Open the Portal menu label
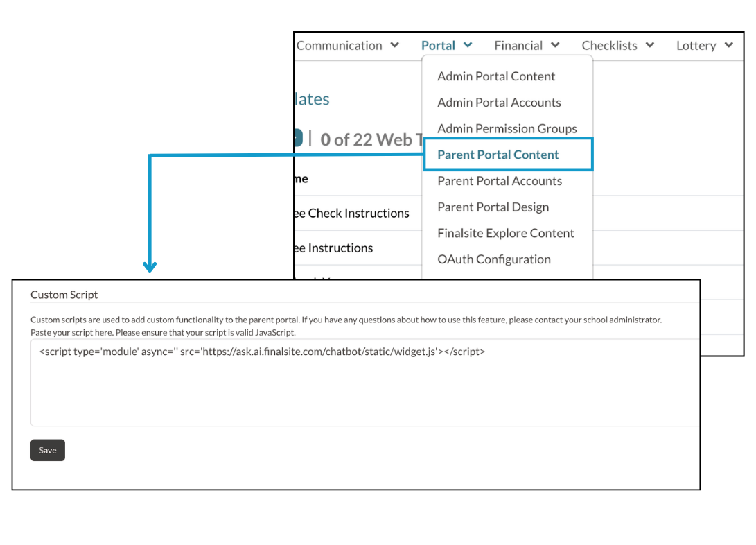 pos(438,45)
